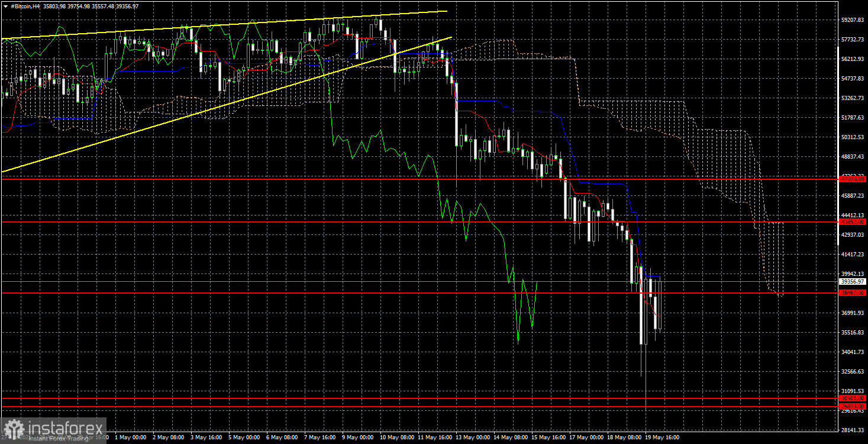Click the 19 May 16:00 time label

[x=664, y=438]
